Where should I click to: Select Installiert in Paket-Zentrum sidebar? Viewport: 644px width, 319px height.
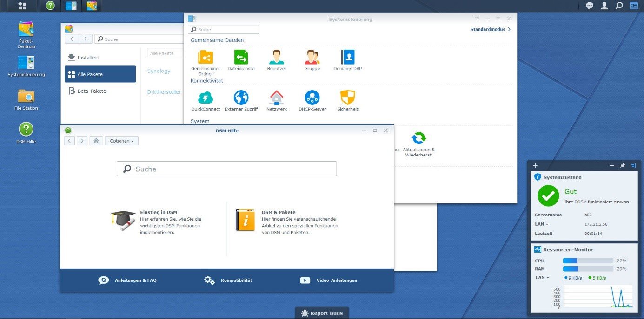(x=100, y=58)
